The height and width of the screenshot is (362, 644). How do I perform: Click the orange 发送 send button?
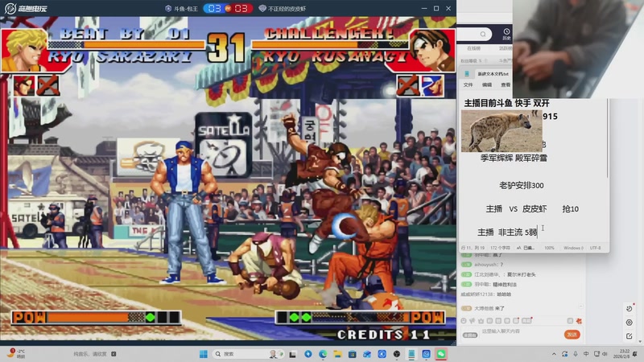pyautogui.click(x=572, y=335)
